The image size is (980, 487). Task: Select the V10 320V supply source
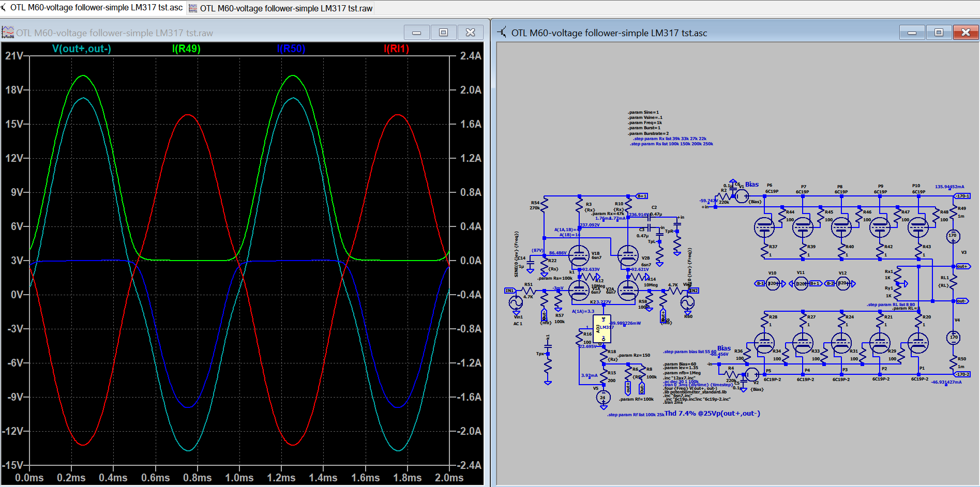[773, 283]
